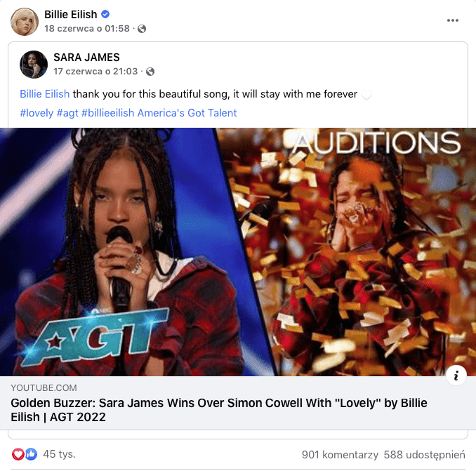This screenshot has width=476, height=471.
Task: Open the AGT YouTube video thumbnail
Action: [x=238, y=252]
